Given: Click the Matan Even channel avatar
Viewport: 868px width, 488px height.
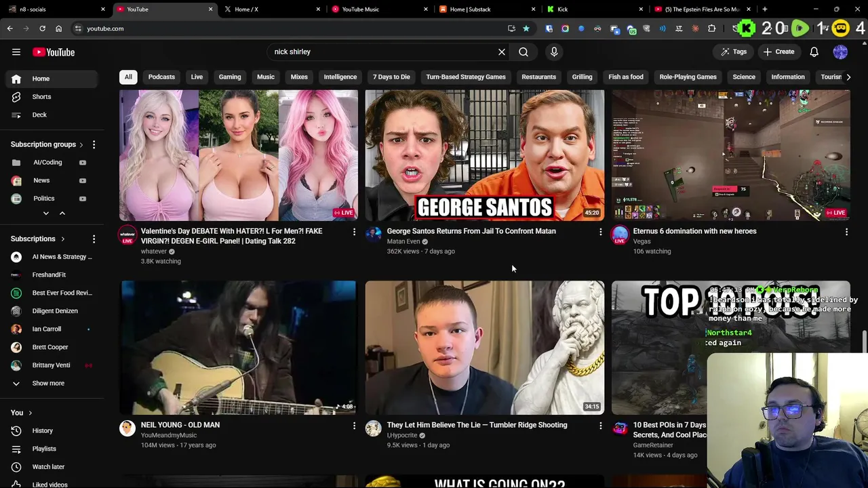Looking at the screenshot, I should [x=374, y=235].
